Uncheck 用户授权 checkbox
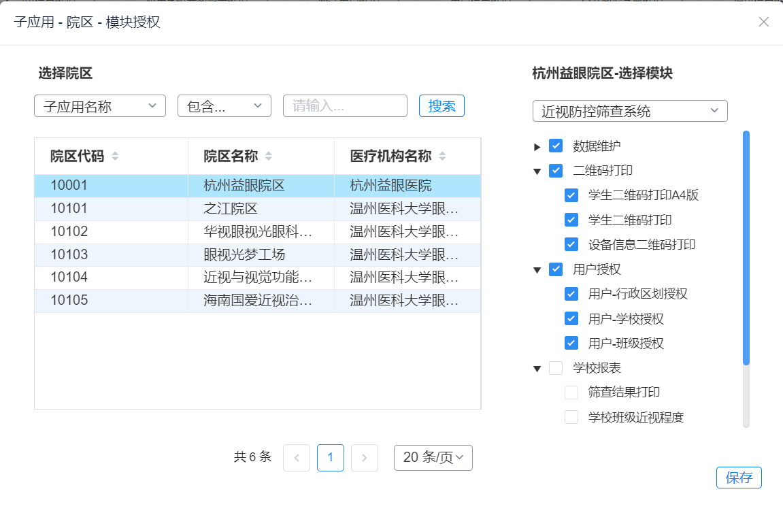This screenshot has width=783, height=532. 556,269
